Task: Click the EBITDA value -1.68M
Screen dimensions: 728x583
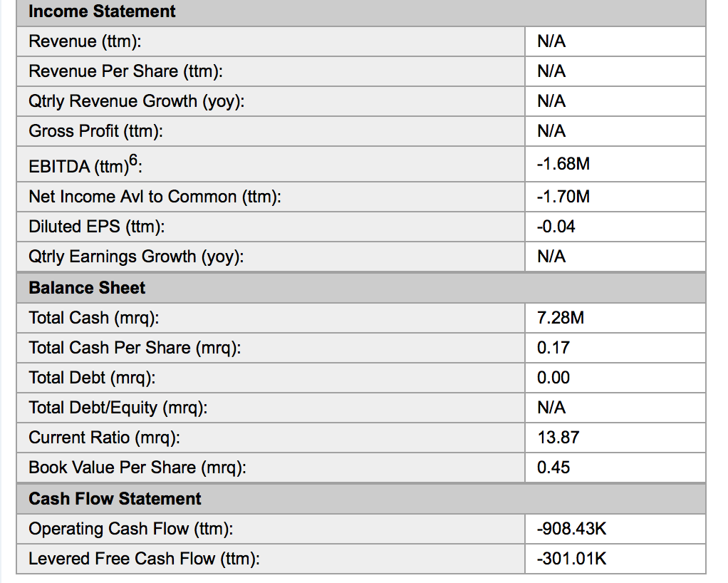Action: click(x=563, y=165)
